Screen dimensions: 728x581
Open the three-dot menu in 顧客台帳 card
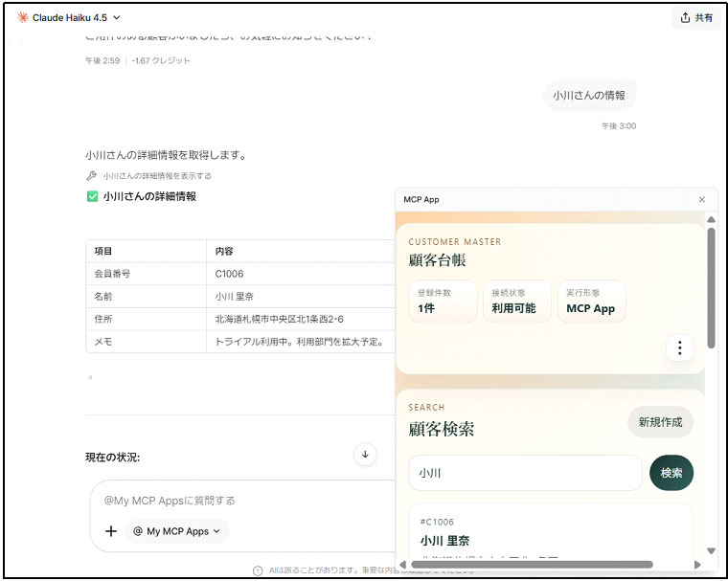click(680, 347)
